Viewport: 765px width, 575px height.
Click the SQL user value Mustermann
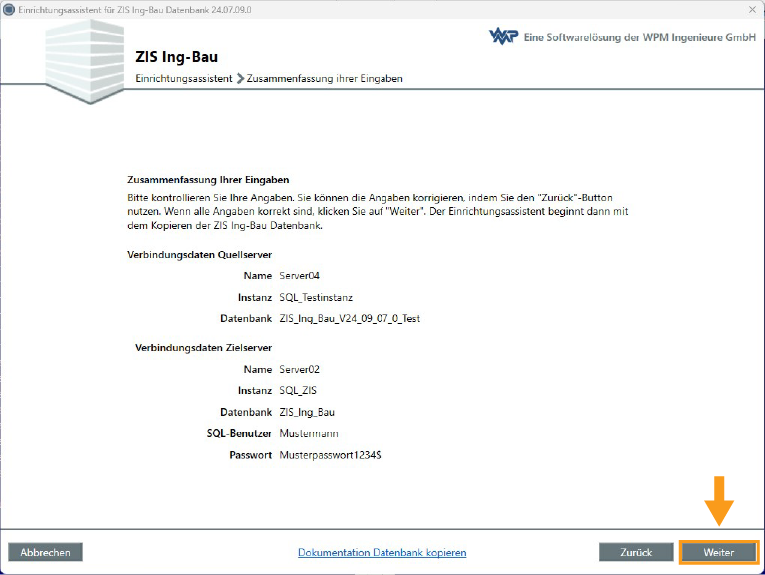tap(308, 433)
